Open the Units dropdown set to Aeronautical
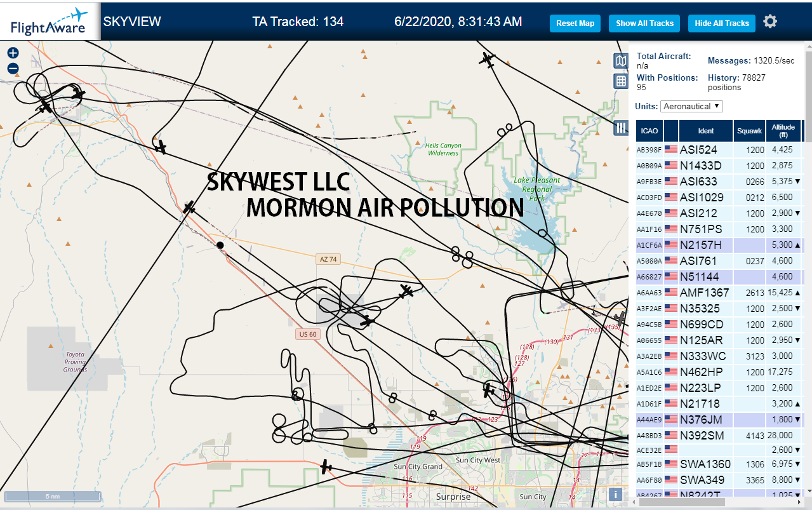The height and width of the screenshot is (510, 812). coord(691,106)
